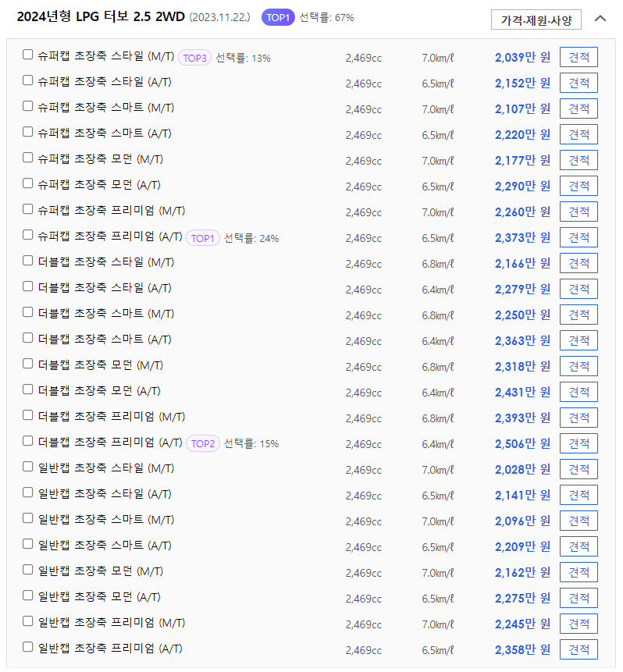Click 견적 for 일반캡 초장축 프리미엄 (M/T)

[578, 624]
